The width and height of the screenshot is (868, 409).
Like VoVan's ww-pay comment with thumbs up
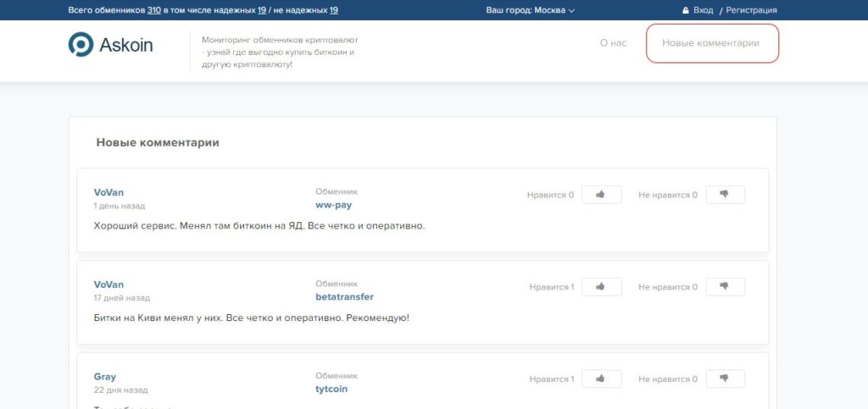point(601,195)
